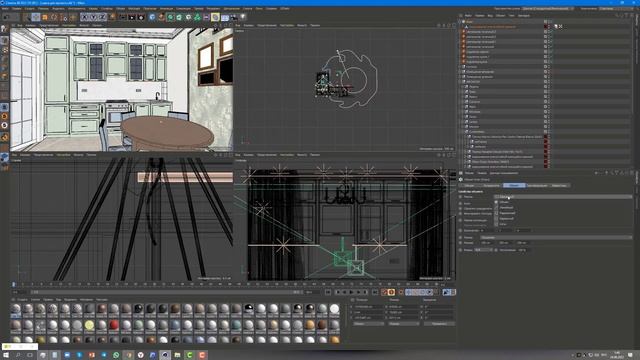Click the Render View clapperboard icon
Viewport: 640px width, 360px height.
[x=123, y=17]
